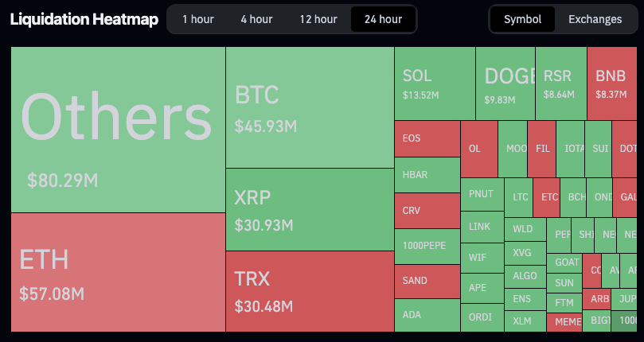
Task: Click the Others $80.29M tile
Action: coord(118,129)
